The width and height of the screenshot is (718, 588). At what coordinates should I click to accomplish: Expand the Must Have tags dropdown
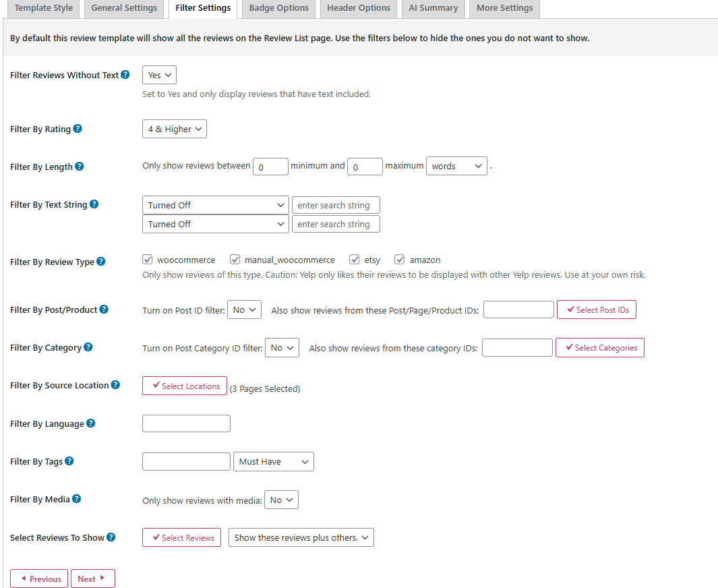point(274,462)
